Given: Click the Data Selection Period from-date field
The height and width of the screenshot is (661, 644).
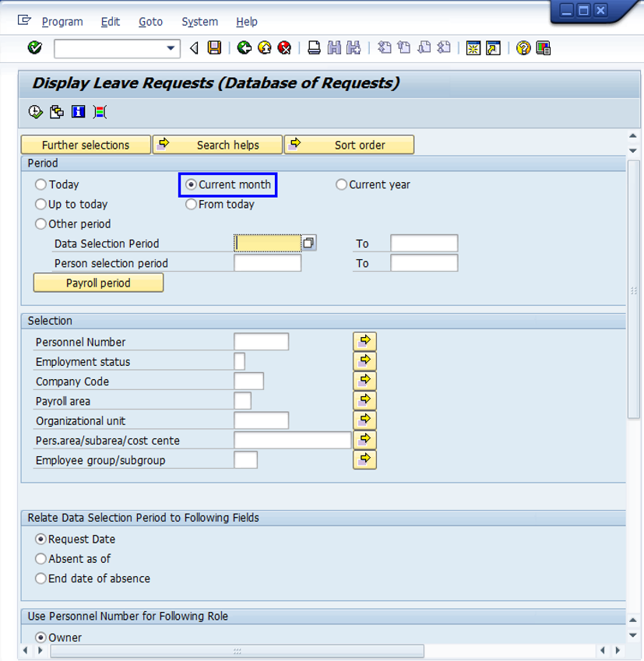Looking at the screenshot, I should coord(267,243).
